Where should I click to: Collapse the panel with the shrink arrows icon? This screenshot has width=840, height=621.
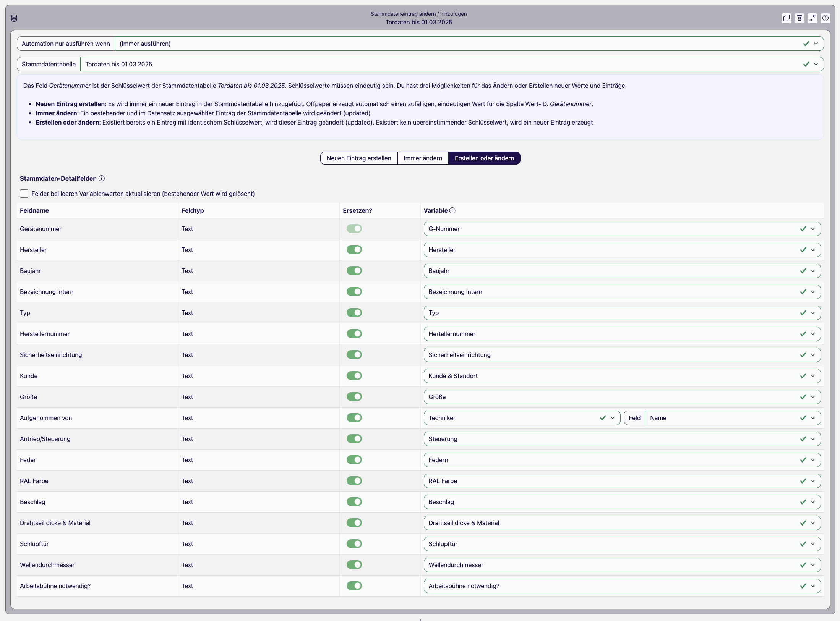(812, 18)
